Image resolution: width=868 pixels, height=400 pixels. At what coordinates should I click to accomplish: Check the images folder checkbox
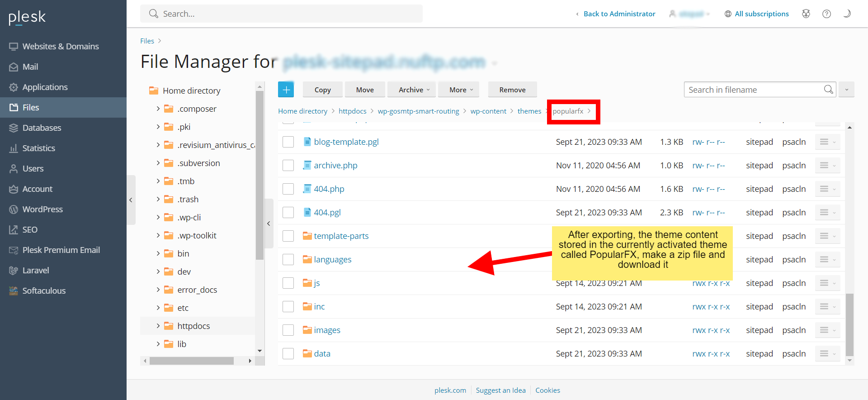[x=288, y=330]
